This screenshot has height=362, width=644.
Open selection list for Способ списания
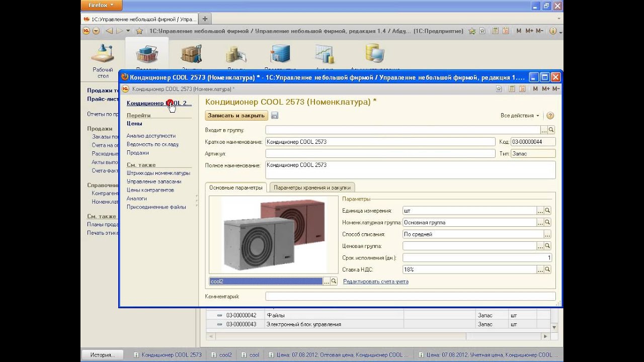548,234
